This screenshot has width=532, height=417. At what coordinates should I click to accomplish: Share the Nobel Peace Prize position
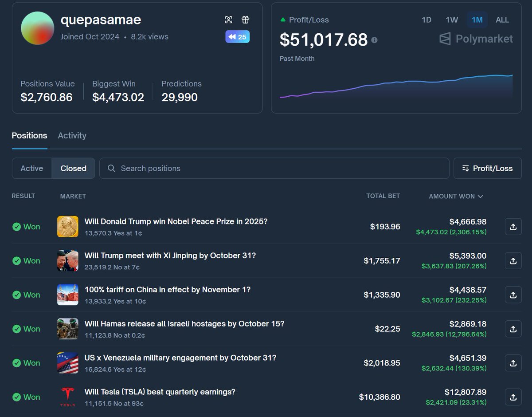513,227
